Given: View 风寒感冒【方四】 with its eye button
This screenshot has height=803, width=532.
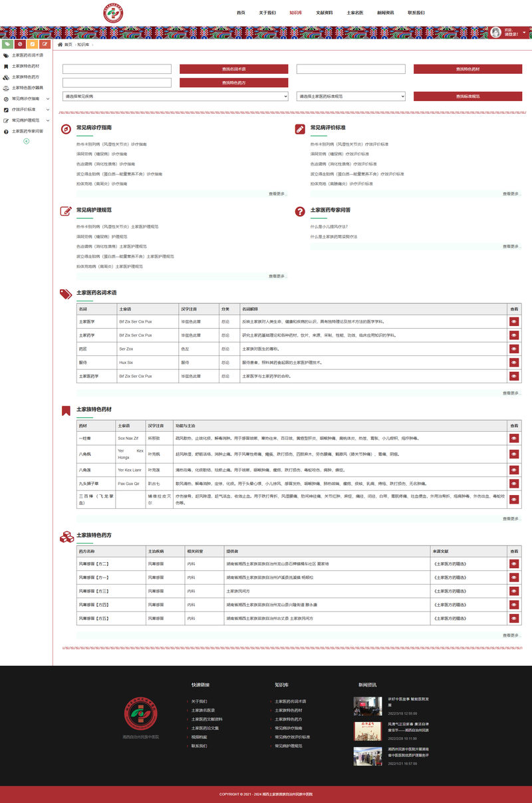Looking at the screenshot, I should [513, 605].
